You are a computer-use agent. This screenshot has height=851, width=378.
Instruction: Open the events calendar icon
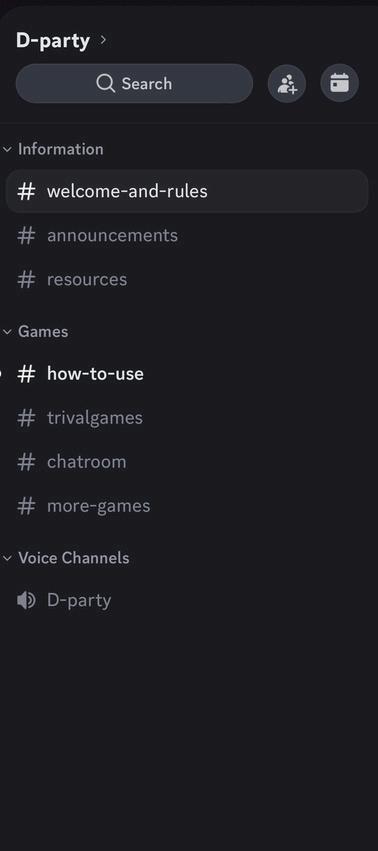[339, 84]
